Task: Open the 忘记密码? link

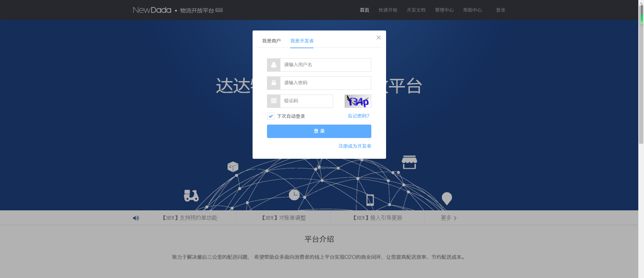Action: tap(359, 116)
